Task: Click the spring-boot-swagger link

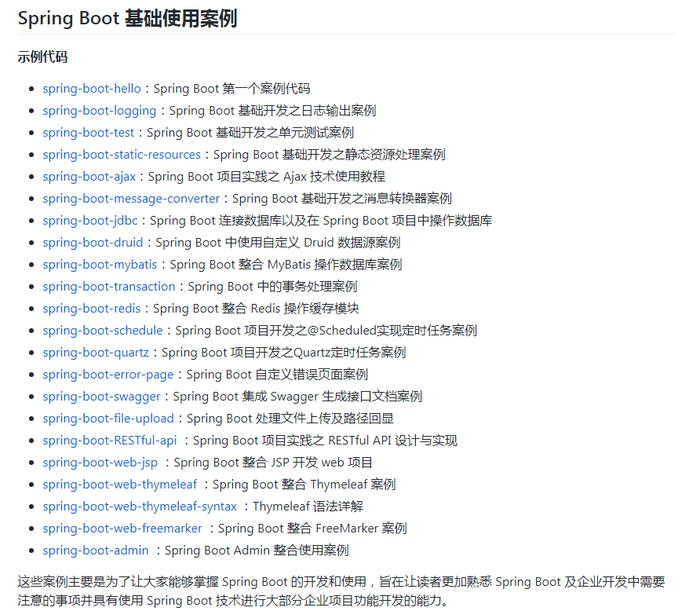Action: pos(101,396)
